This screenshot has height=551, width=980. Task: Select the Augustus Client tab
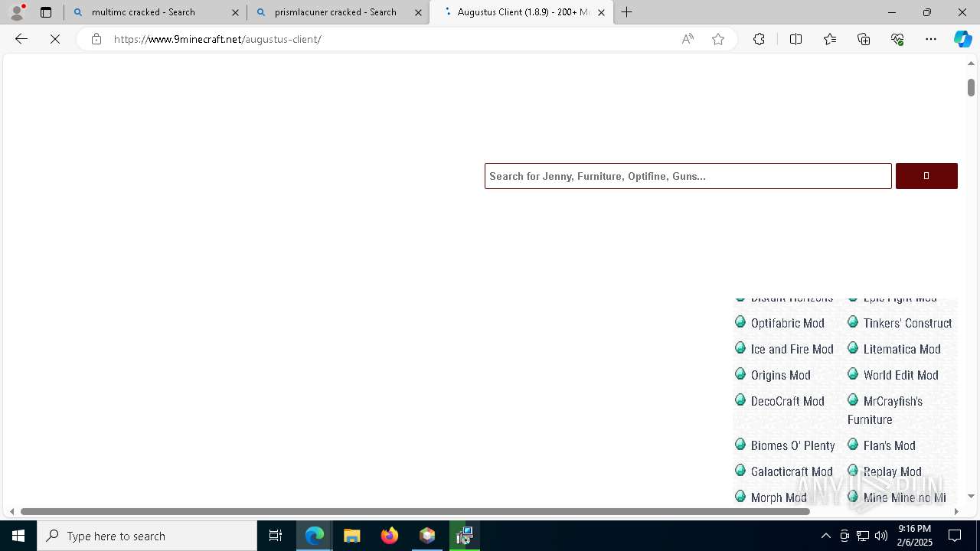(523, 12)
